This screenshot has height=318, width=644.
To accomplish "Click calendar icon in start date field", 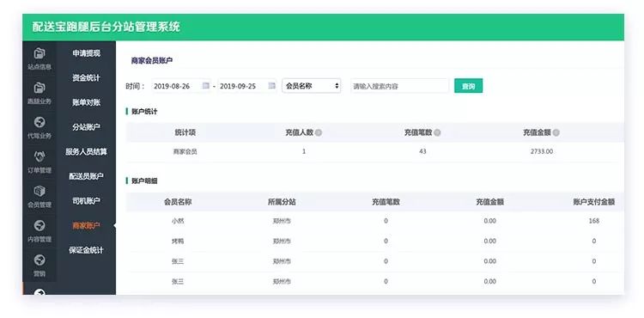I will (x=206, y=86).
